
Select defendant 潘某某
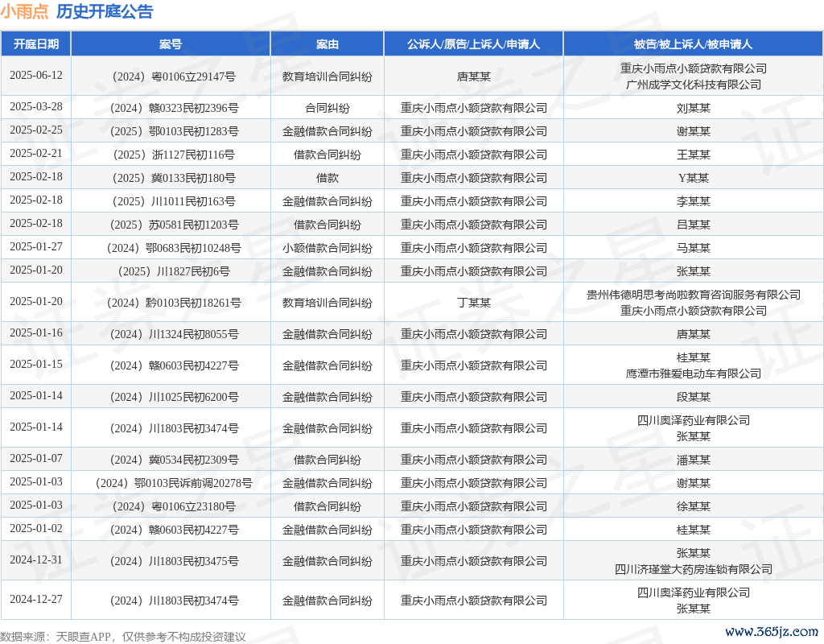pos(693,460)
